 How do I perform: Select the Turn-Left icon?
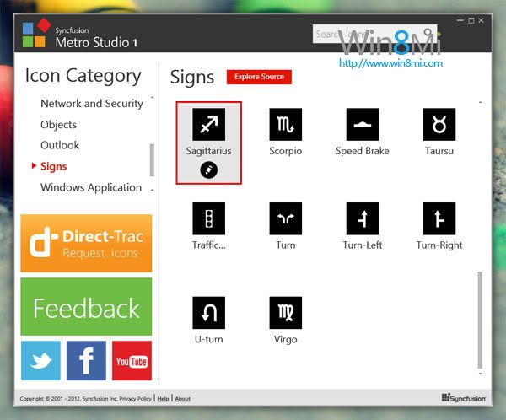tap(363, 218)
